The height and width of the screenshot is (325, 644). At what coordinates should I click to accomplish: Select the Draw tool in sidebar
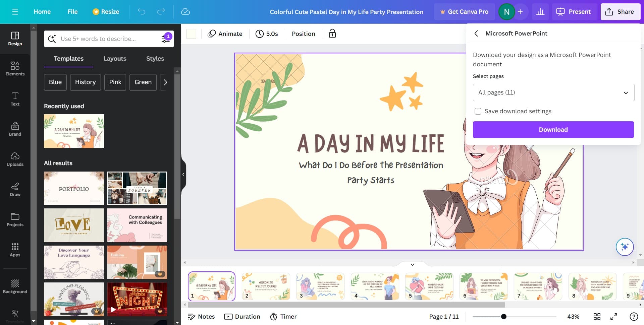(x=15, y=189)
